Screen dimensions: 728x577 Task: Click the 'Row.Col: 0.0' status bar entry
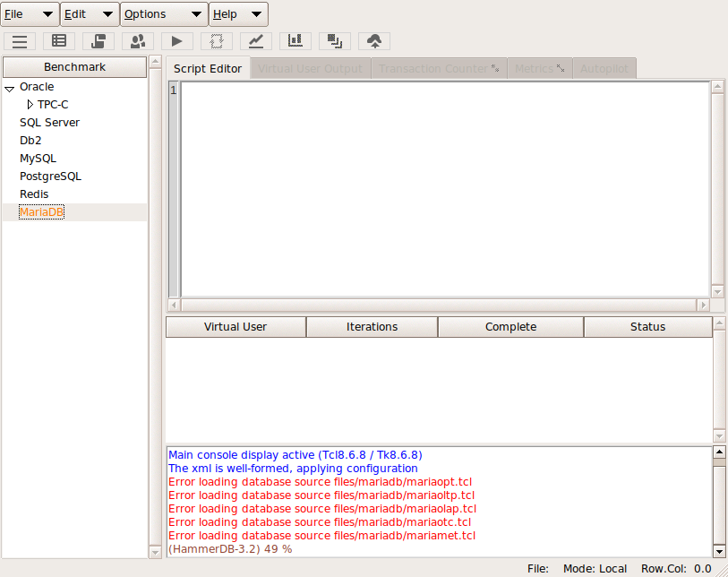click(676, 569)
